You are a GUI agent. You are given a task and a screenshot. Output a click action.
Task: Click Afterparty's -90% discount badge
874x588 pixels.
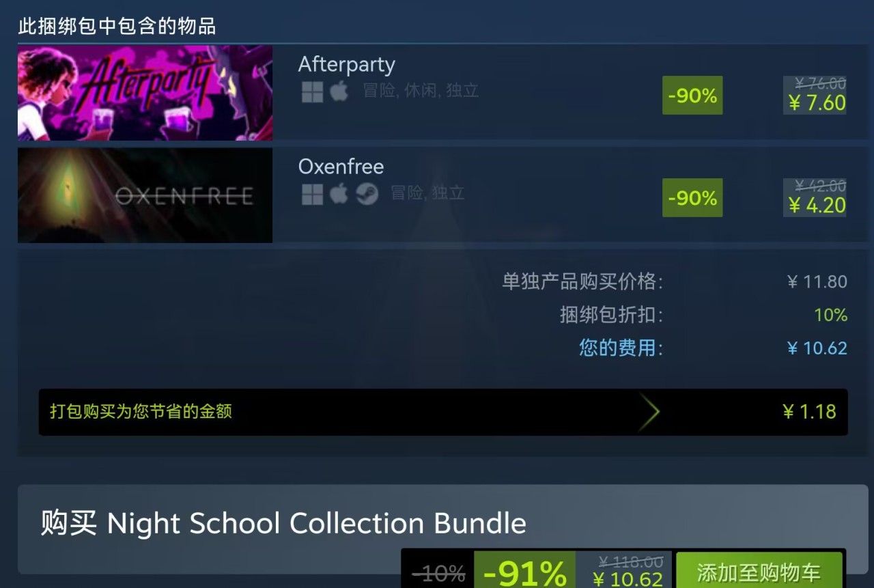tap(692, 95)
